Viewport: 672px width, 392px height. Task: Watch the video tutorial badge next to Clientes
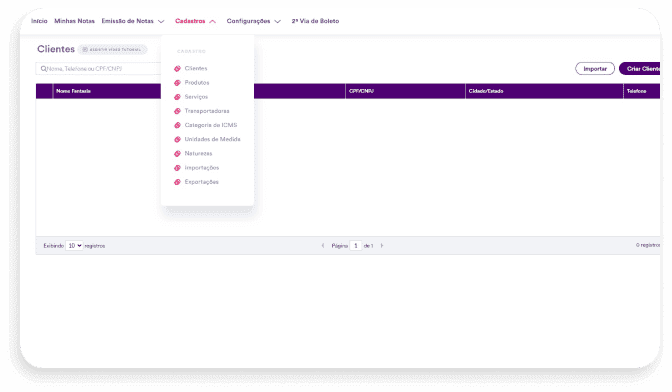click(x=112, y=50)
